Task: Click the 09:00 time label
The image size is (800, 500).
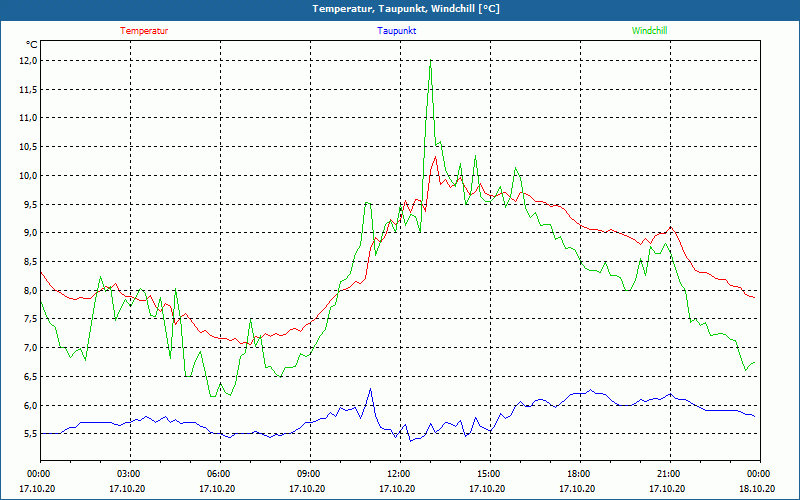Action: [310, 474]
